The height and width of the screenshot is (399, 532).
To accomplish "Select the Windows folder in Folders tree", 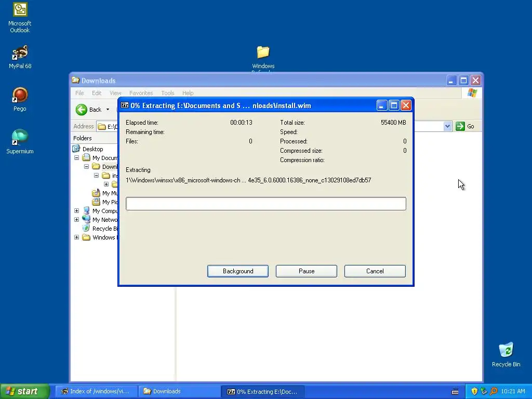I will pos(105,237).
